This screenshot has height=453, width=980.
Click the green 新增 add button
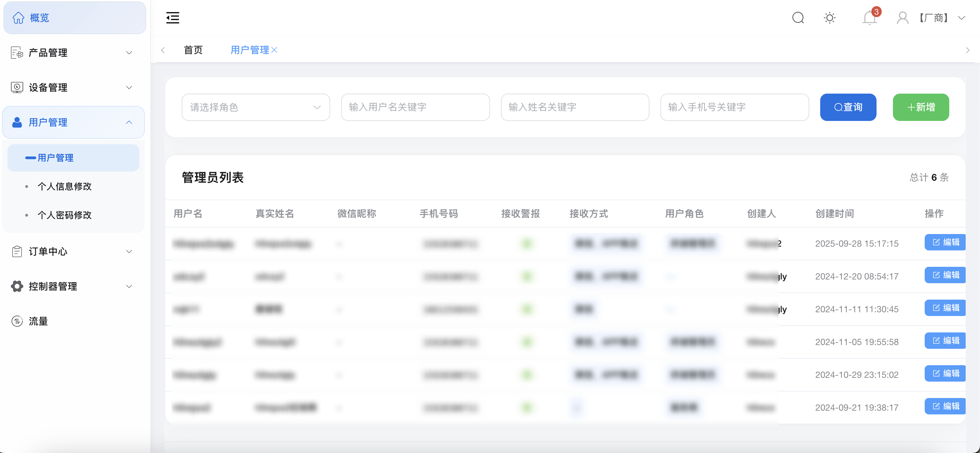(920, 107)
